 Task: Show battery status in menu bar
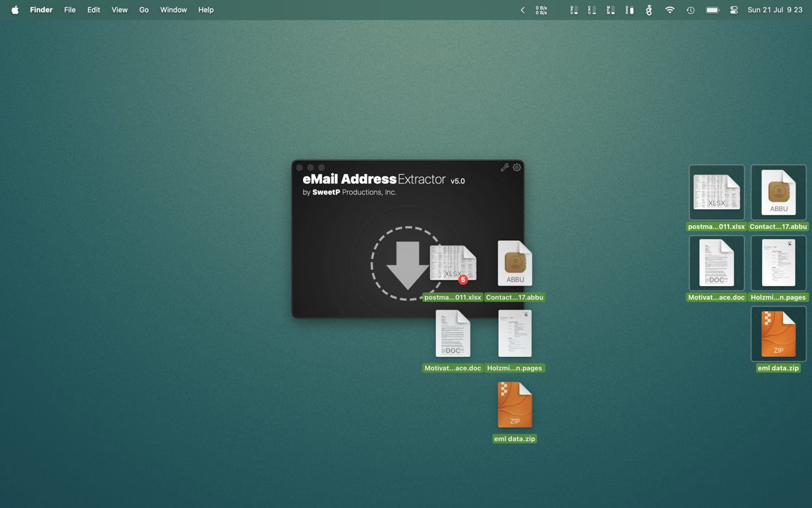[x=712, y=9]
